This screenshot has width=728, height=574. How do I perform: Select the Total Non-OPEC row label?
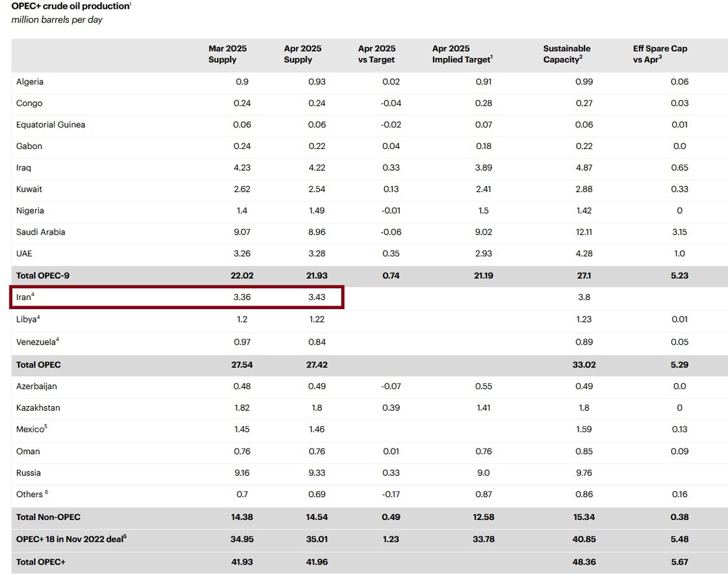tap(48, 517)
